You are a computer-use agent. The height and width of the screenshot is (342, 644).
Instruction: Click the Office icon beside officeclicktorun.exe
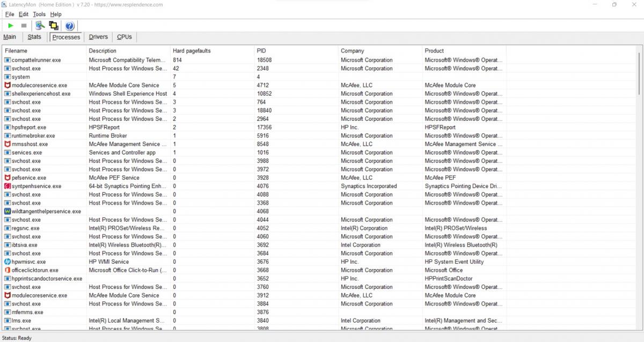point(8,270)
